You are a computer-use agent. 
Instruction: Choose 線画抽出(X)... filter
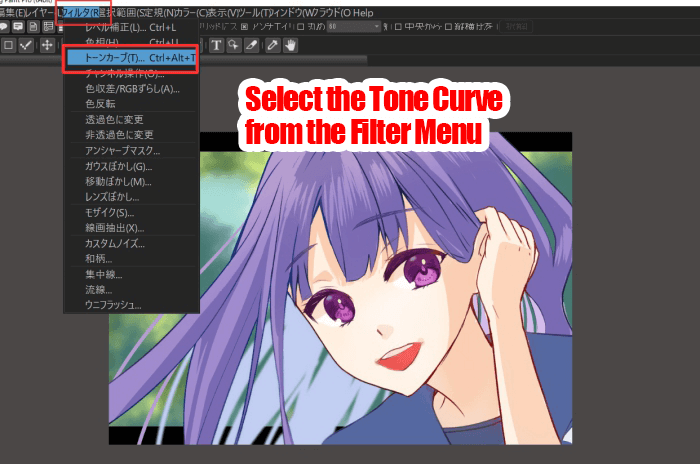coord(132,228)
